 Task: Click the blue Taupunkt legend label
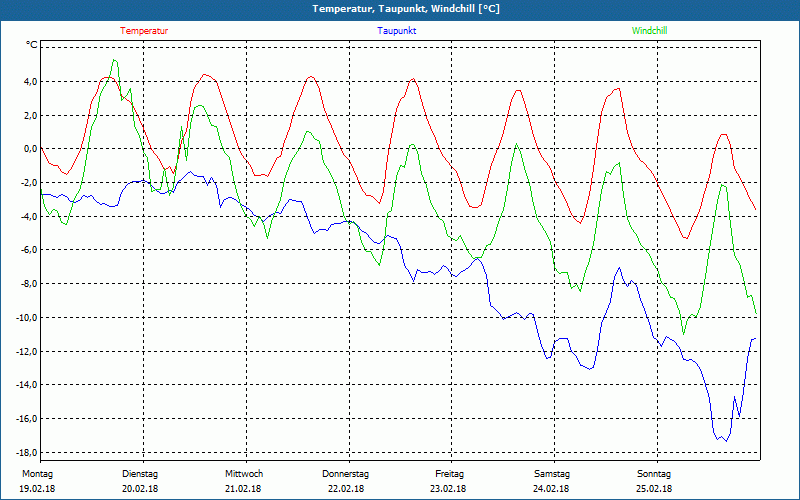[x=396, y=31]
